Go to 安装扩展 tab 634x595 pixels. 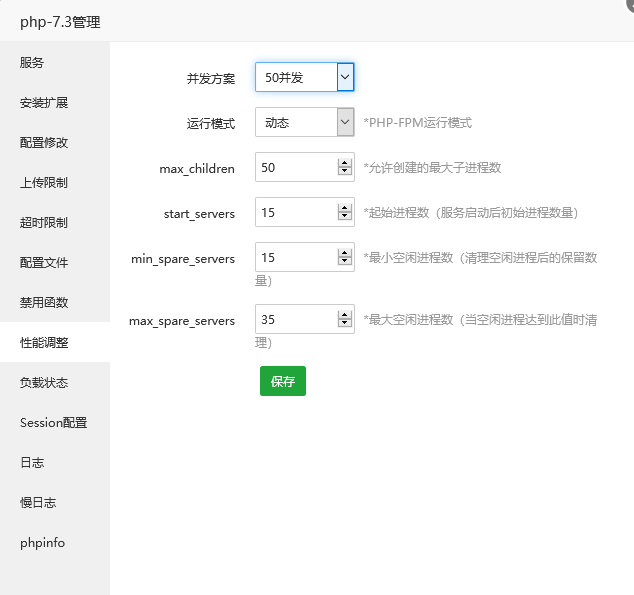55,103
